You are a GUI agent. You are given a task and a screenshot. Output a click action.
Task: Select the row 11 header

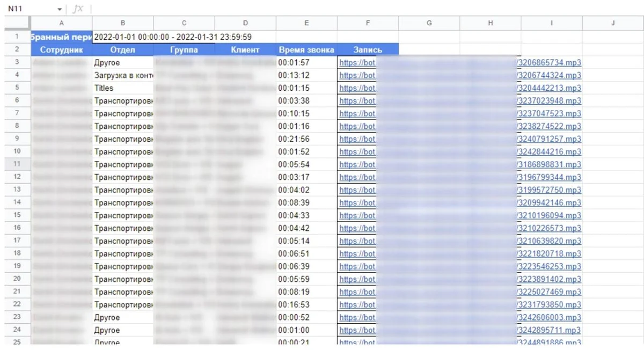coord(17,164)
